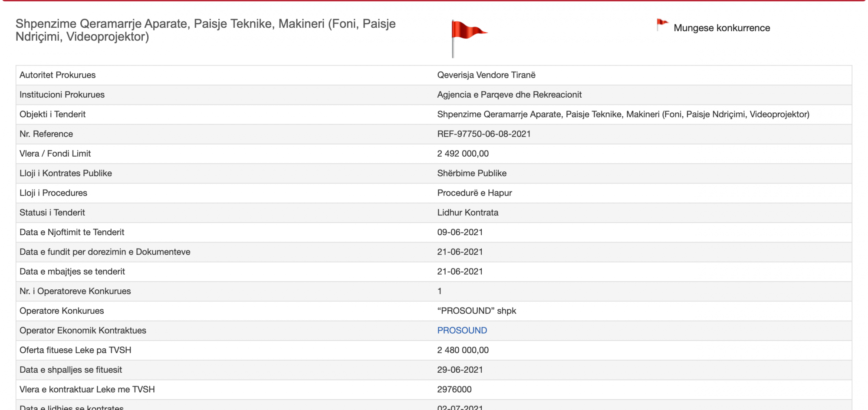
Task: Click the Vlera / Fondi Limit row label
Action: point(55,154)
